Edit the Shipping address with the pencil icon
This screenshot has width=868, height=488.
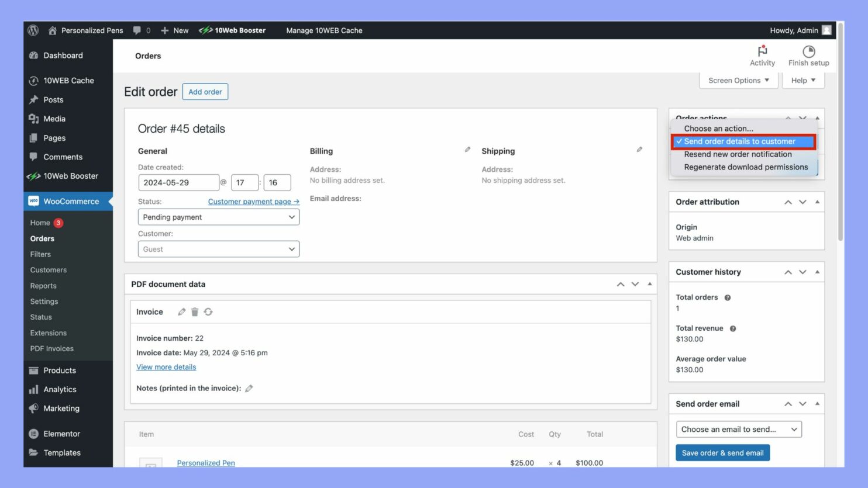click(x=639, y=149)
